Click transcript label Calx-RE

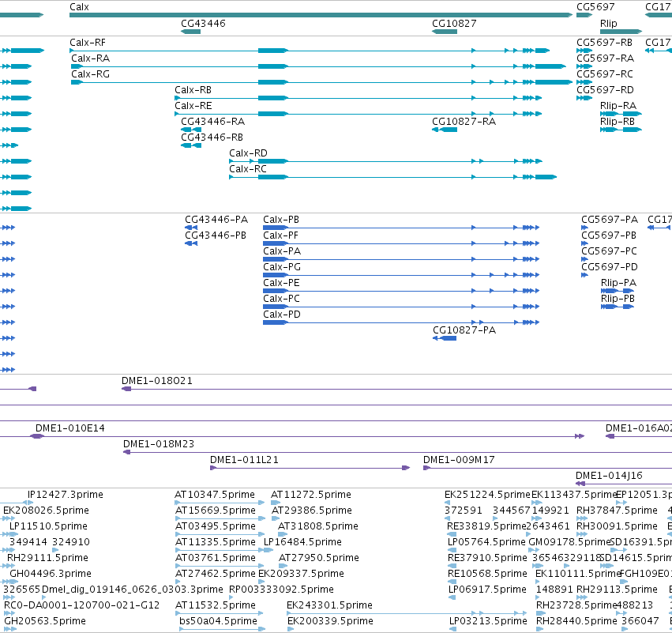(193, 106)
